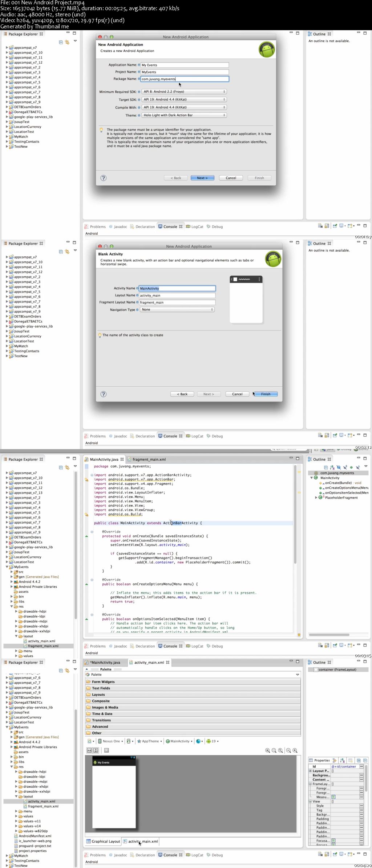
Task: Click the arrows icon beside Properties label
Action: coord(334,760)
